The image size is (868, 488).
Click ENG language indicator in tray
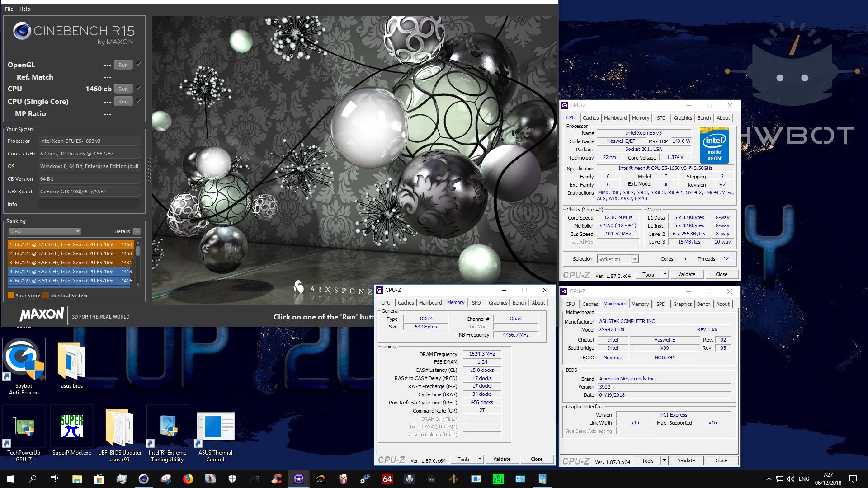pyautogui.click(x=804, y=479)
